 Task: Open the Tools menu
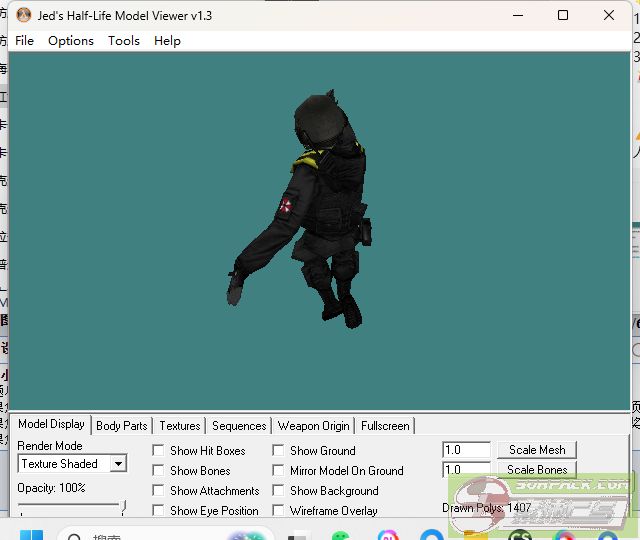(x=124, y=41)
